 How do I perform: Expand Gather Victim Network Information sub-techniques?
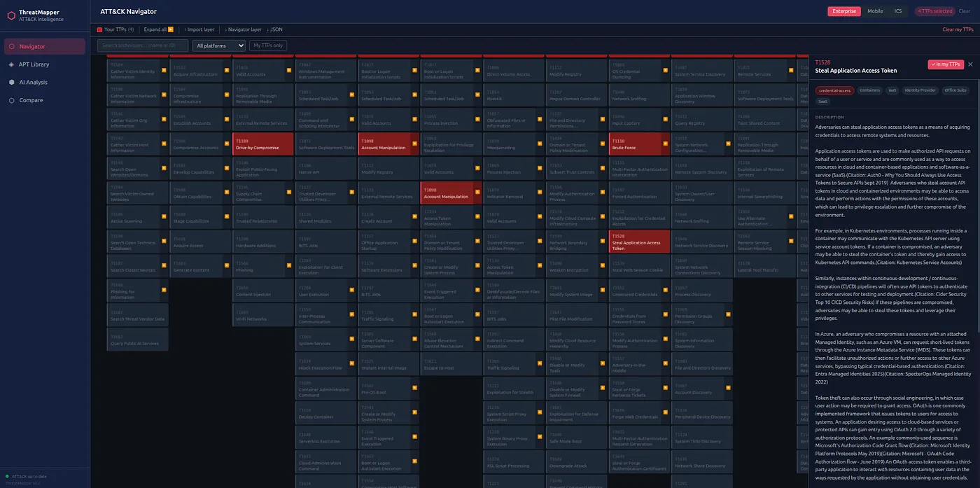162,95
